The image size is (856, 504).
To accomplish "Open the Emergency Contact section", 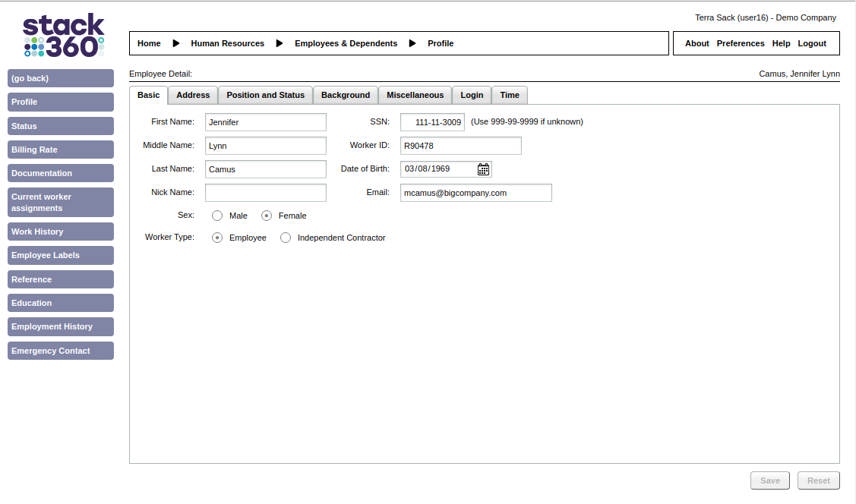I will [60, 351].
